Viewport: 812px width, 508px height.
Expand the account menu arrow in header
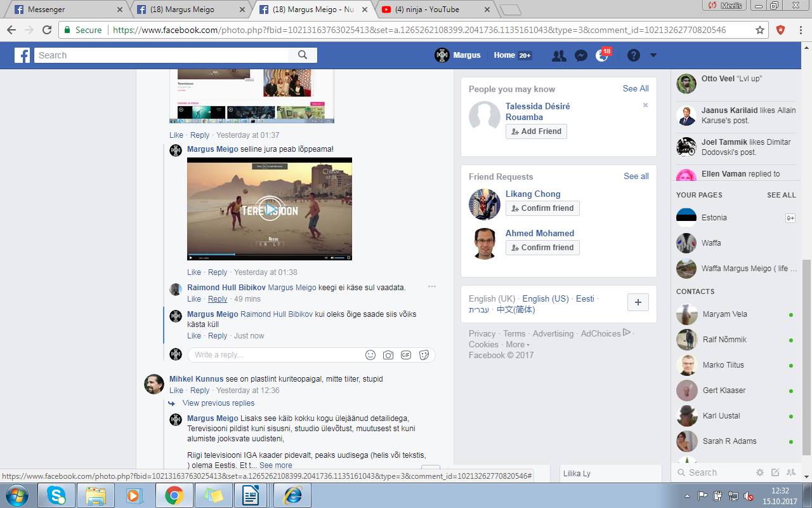(653, 55)
